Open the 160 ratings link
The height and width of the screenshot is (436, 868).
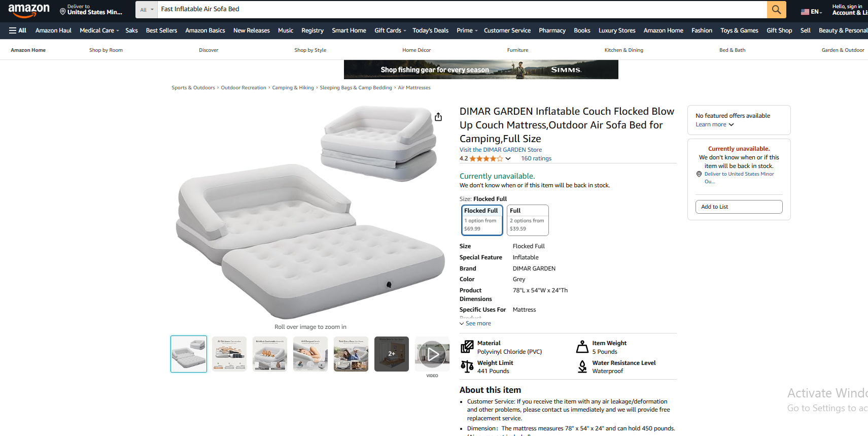536,158
